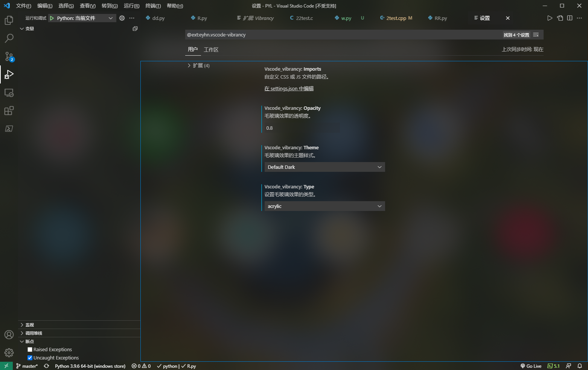Screen dimensions: 588x370
Task: Open the 终端 menu
Action: [153, 6]
